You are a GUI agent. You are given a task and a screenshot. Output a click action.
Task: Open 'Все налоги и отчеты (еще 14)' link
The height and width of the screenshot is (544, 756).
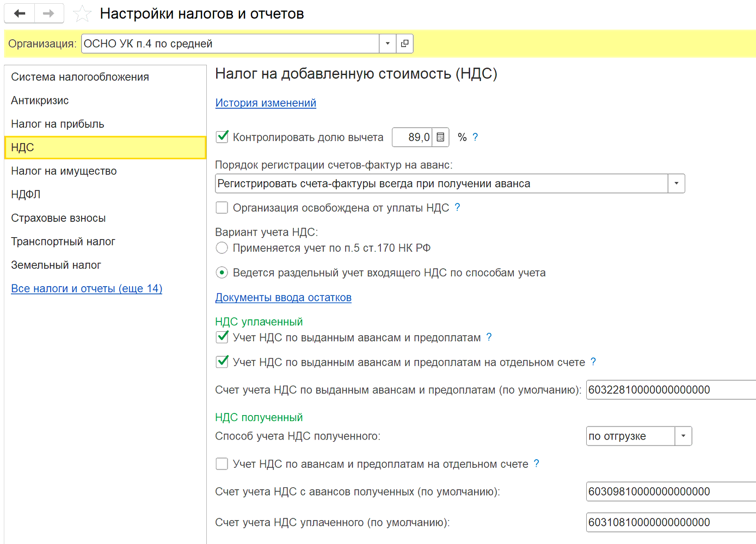pos(87,288)
